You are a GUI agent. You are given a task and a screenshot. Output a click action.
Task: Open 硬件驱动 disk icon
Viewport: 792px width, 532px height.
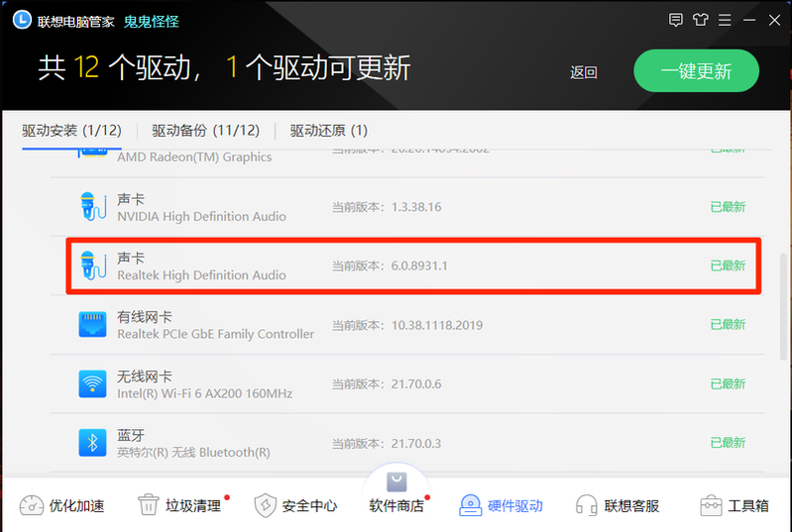click(470, 505)
